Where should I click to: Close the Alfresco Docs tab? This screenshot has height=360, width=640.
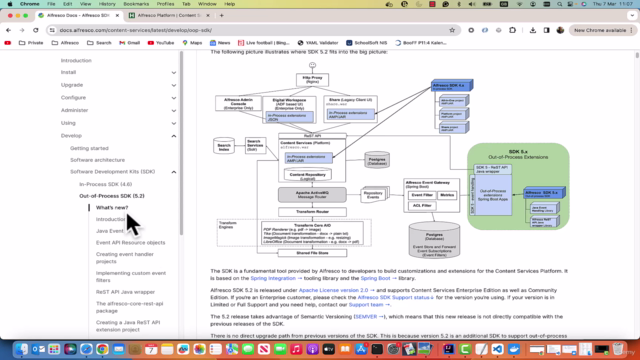click(117, 16)
